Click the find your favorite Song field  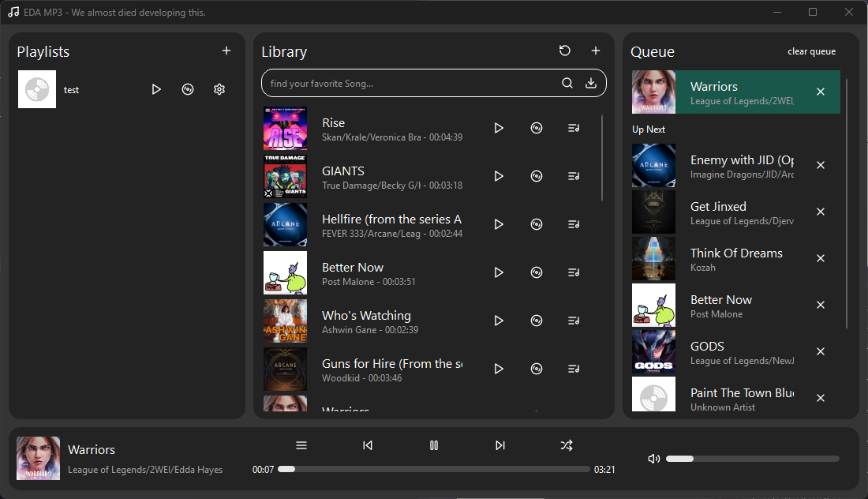[410, 83]
